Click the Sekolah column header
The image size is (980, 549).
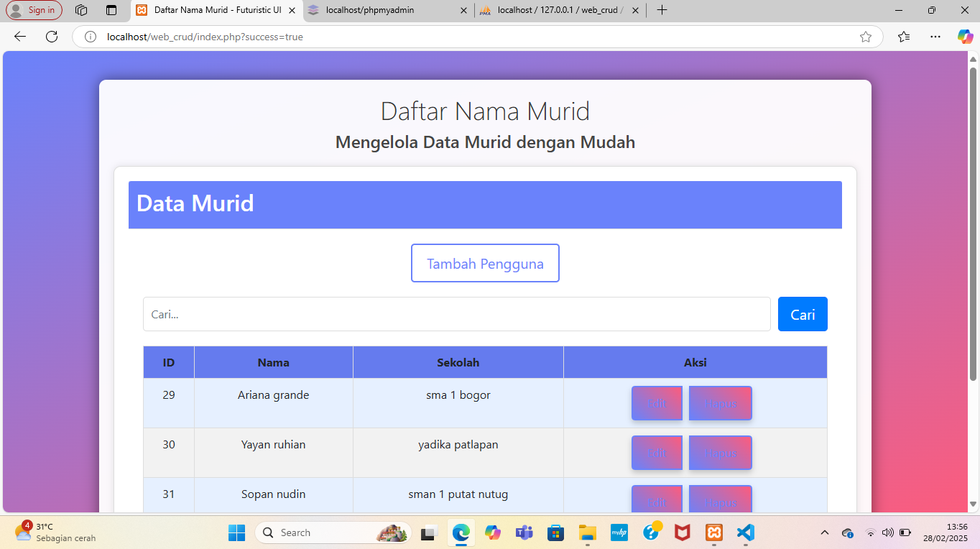click(x=458, y=362)
